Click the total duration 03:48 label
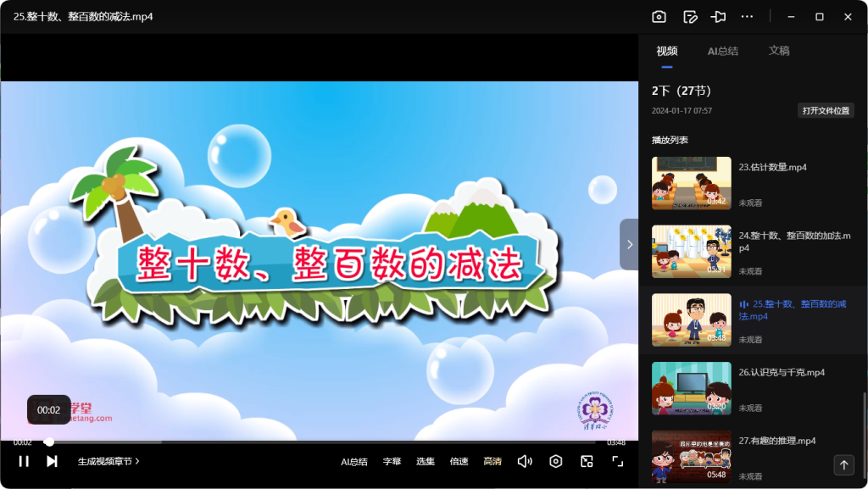Viewport: 868px width, 489px height. [x=616, y=442]
